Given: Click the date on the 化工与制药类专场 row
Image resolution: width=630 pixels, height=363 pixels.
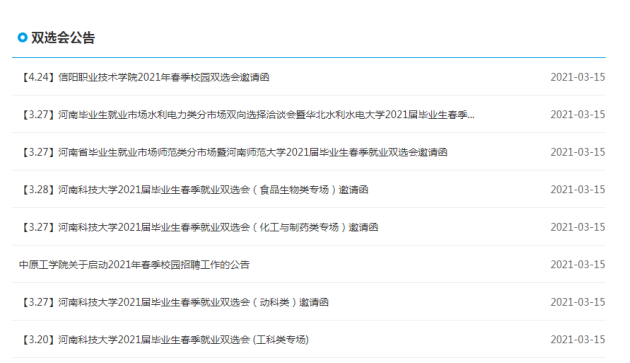Looking at the screenshot, I should (x=578, y=227).
